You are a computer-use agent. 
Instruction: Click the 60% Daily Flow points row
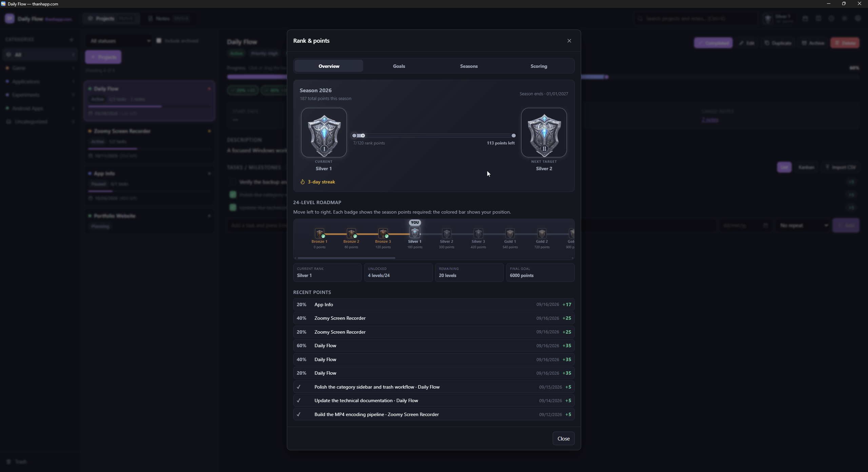[434, 346]
